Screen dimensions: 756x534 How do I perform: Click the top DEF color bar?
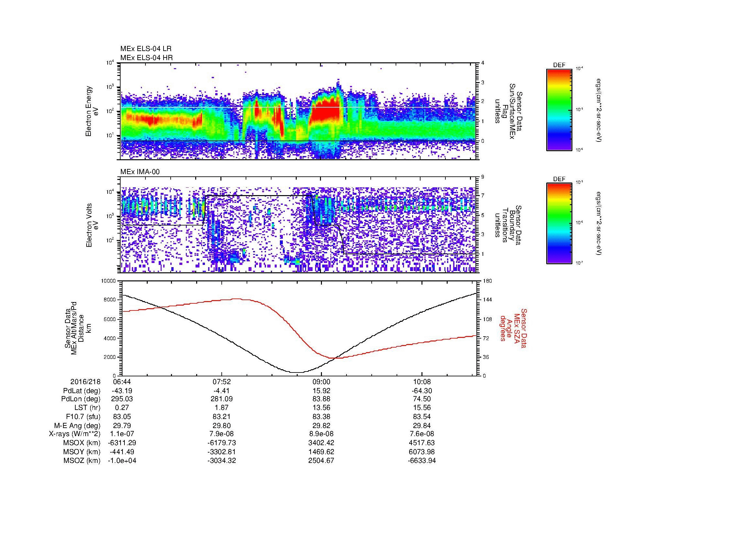point(559,110)
